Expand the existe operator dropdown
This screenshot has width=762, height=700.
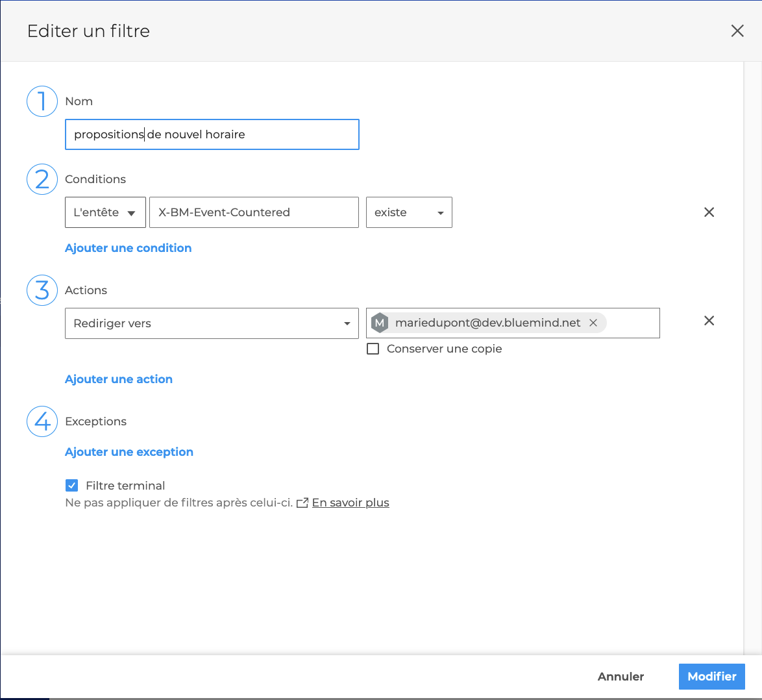pos(409,213)
